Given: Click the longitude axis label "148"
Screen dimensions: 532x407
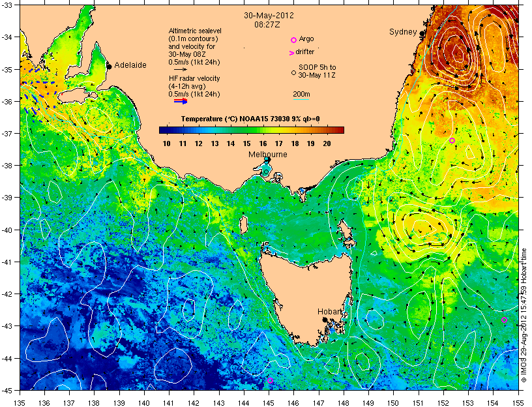Looking at the screenshot, I should coord(344,403).
